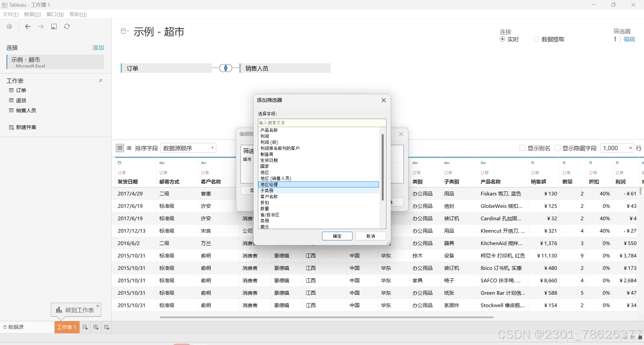Select the 数据提取 radio button
The width and height of the screenshot is (644, 345).
536,39
